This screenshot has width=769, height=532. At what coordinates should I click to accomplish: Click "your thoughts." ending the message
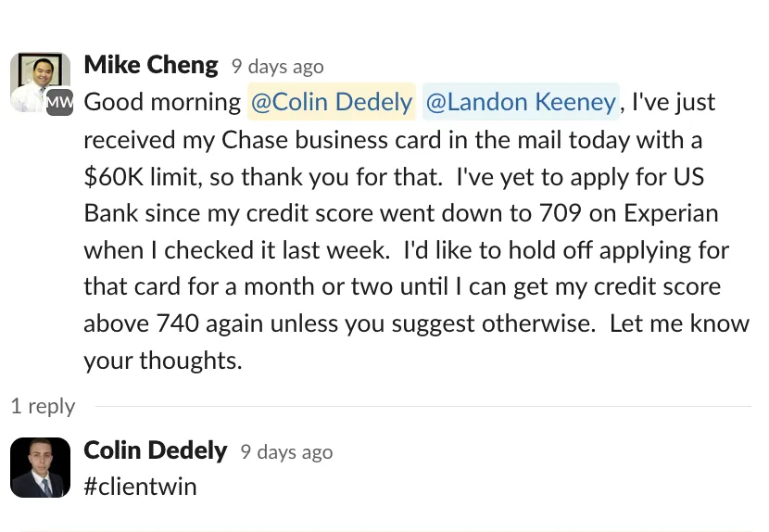tap(162, 361)
